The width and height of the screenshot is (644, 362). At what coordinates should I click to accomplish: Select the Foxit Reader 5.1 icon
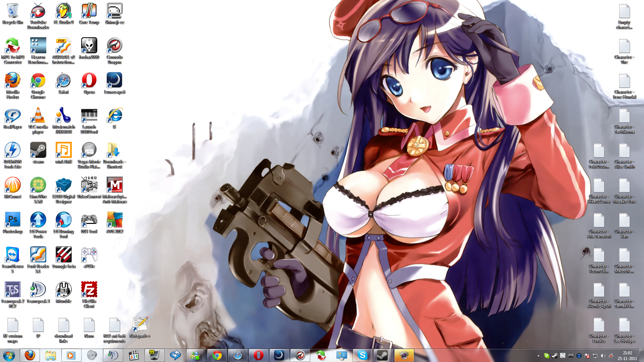coord(38,260)
